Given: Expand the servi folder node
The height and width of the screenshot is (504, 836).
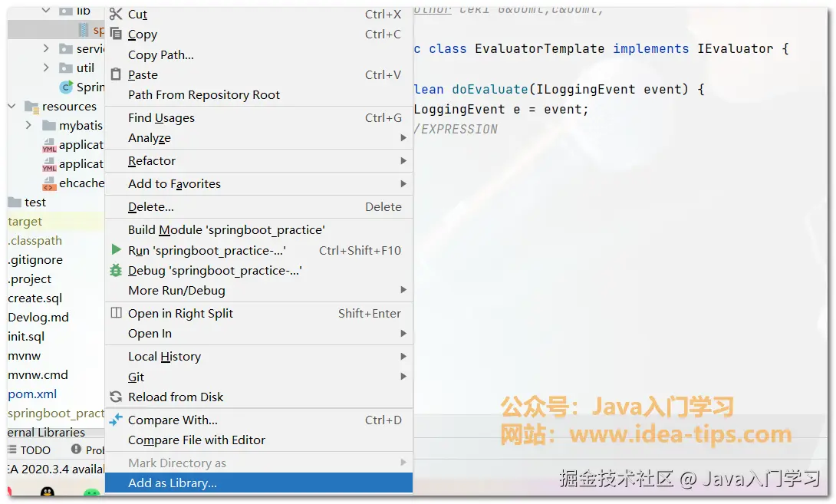Looking at the screenshot, I should tap(46, 48).
